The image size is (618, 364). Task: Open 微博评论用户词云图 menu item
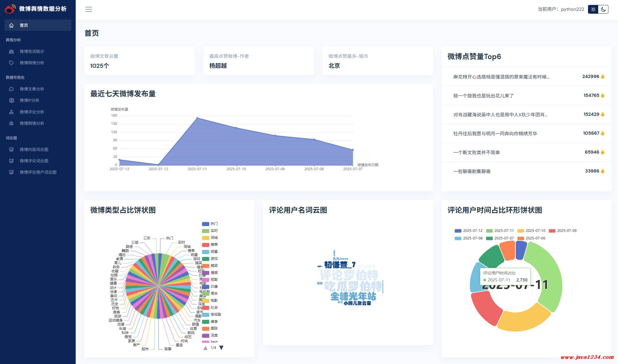tap(38, 172)
